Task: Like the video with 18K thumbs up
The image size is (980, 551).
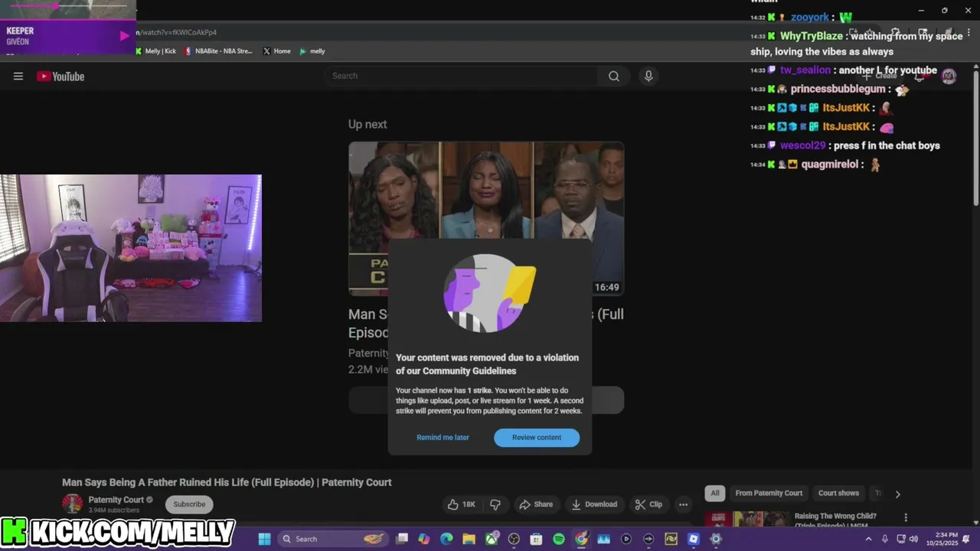Action: (462, 504)
